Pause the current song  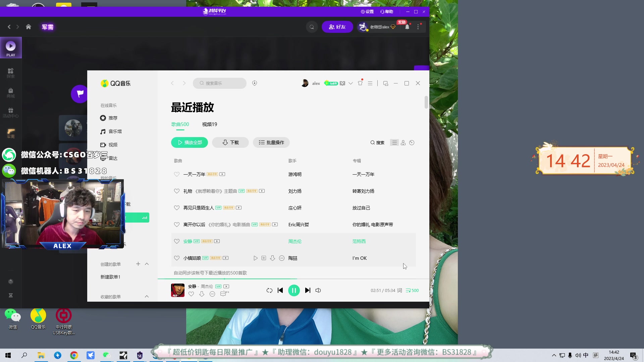294,290
